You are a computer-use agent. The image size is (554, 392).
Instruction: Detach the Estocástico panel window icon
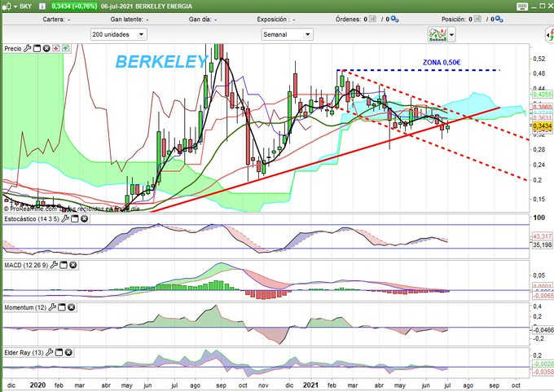coord(75,218)
